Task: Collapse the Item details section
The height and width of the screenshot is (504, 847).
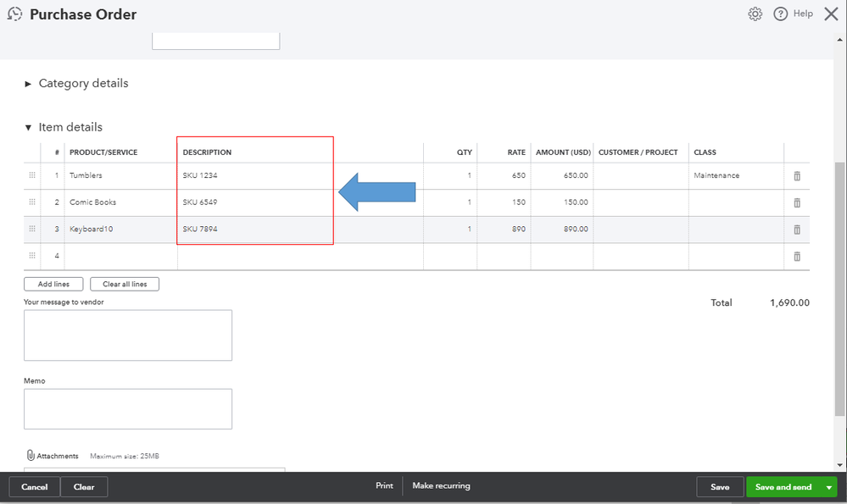Action: point(28,127)
